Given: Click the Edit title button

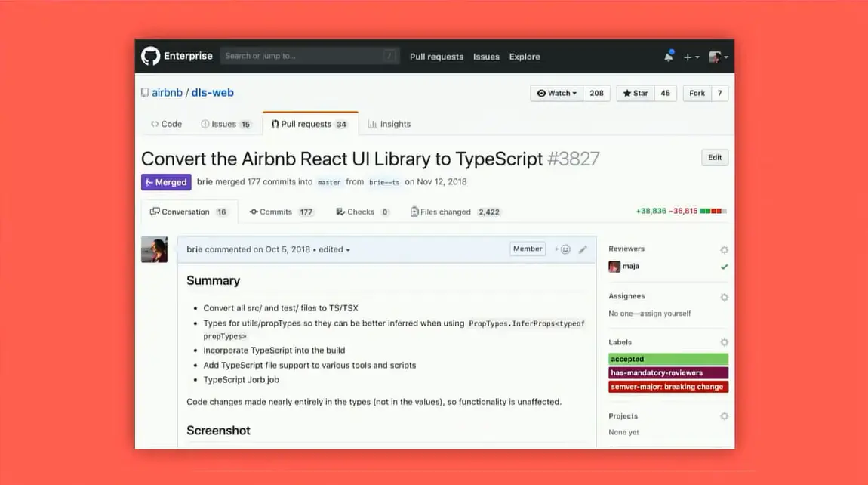Looking at the screenshot, I should coord(715,157).
